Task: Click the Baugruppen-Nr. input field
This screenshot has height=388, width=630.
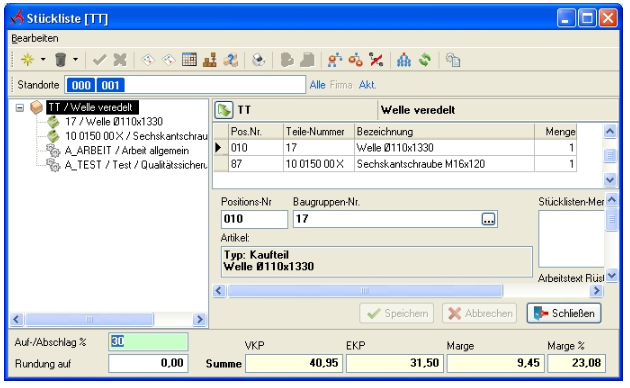Action: click(x=395, y=219)
